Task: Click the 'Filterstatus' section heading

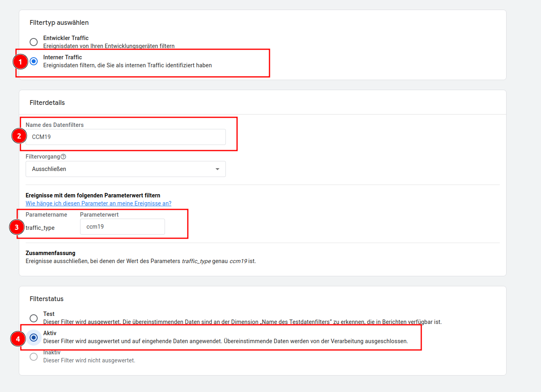Action: point(46,299)
